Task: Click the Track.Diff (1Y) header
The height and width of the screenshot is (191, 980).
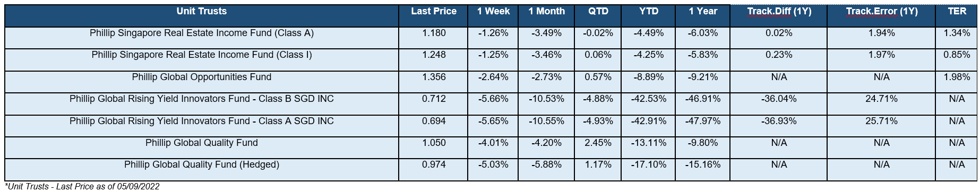Action: [779, 11]
